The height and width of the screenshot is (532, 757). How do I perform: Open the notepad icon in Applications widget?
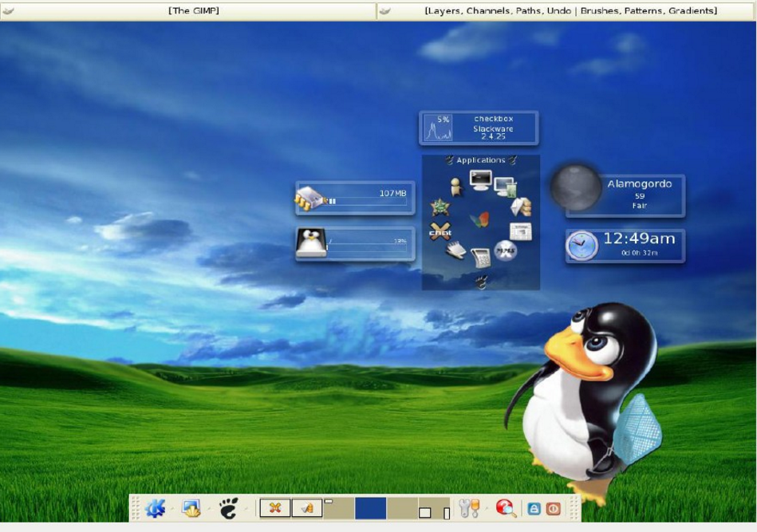[455, 250]
